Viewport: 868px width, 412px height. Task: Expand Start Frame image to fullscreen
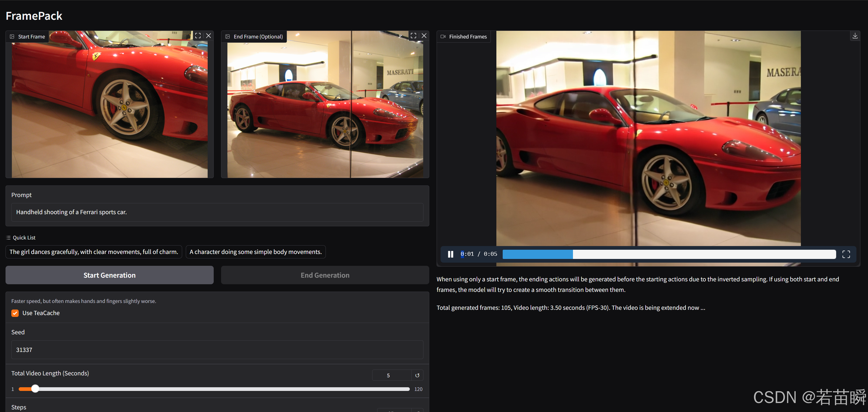(x=198, y=36)
